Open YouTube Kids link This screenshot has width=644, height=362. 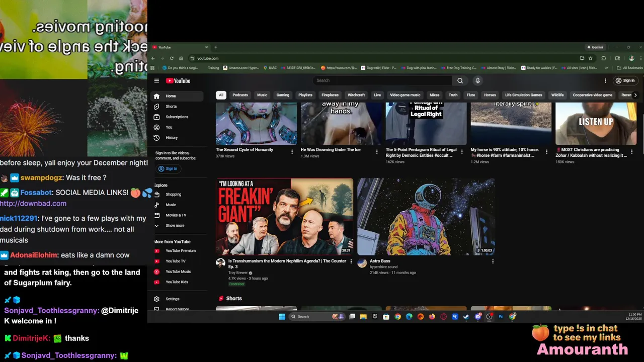coord(178,282)
